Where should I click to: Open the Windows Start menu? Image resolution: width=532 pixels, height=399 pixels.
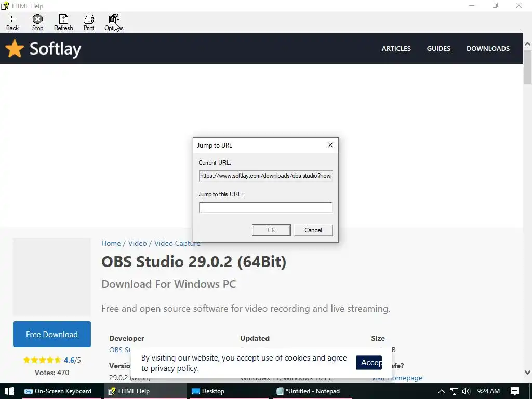[9, 391]
